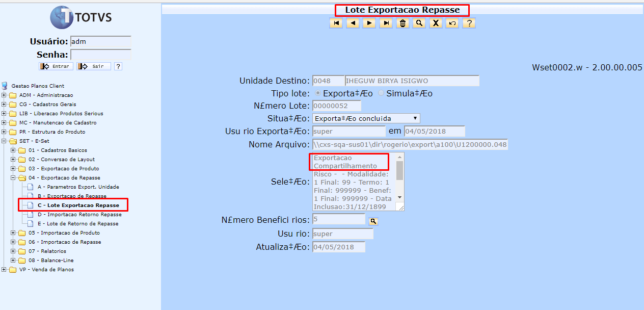Go to the next record arrow

[x=369, y=23]
